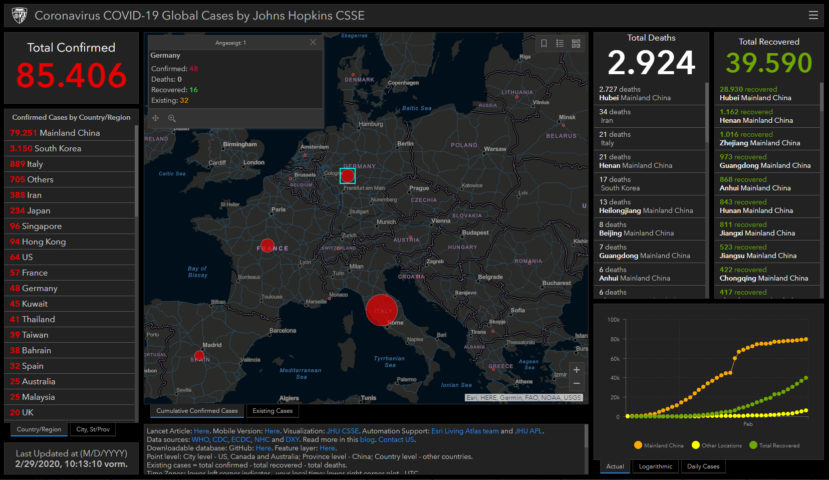
Task: Click the red Germany case circle
Action: [x=347, y=176]
